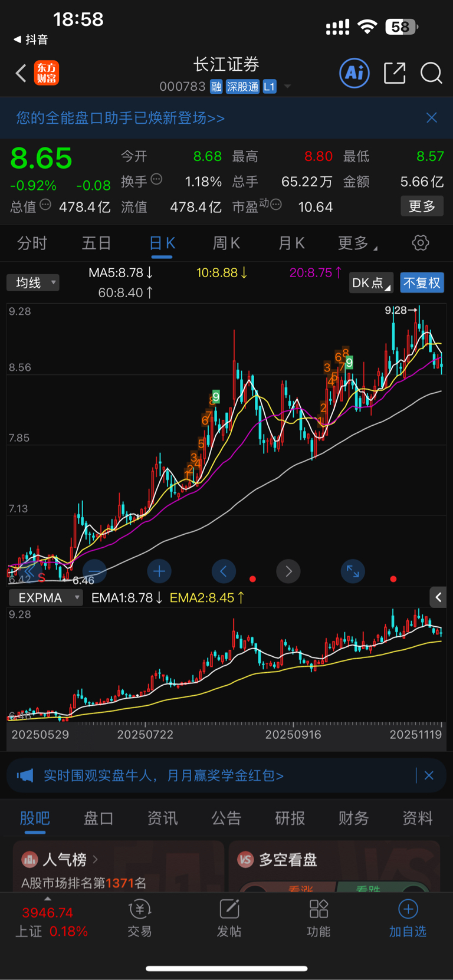Tap the info icon beside 总值
The width and height of the screenshot is (453, 980).
coord(45,205)
